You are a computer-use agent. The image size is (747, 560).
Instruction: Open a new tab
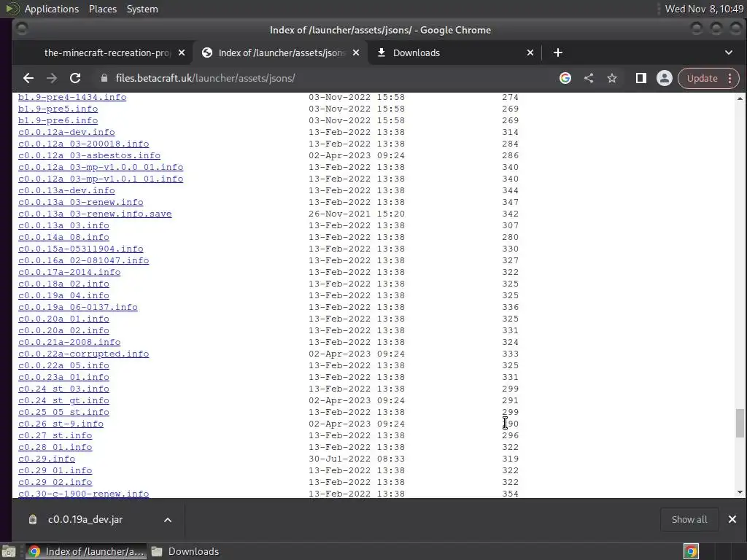tap(558, 52)
